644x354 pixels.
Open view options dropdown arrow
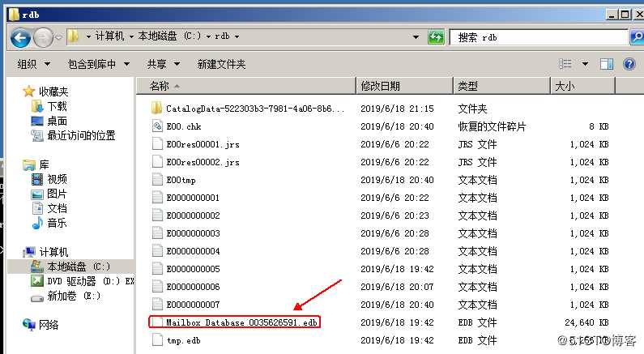coord(585,64)
